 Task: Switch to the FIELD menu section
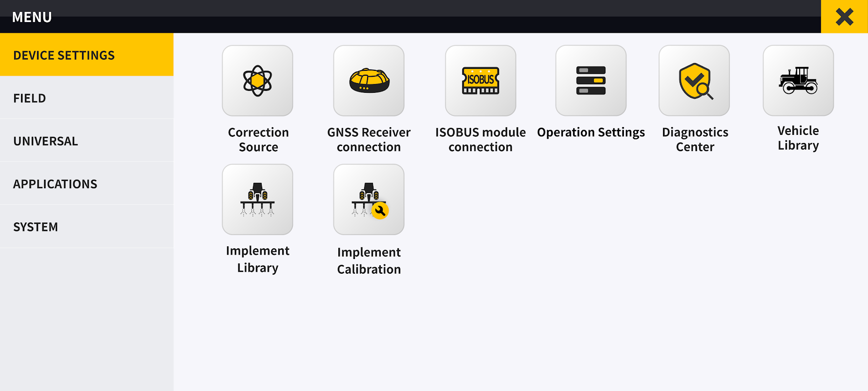tap(86, 98)
